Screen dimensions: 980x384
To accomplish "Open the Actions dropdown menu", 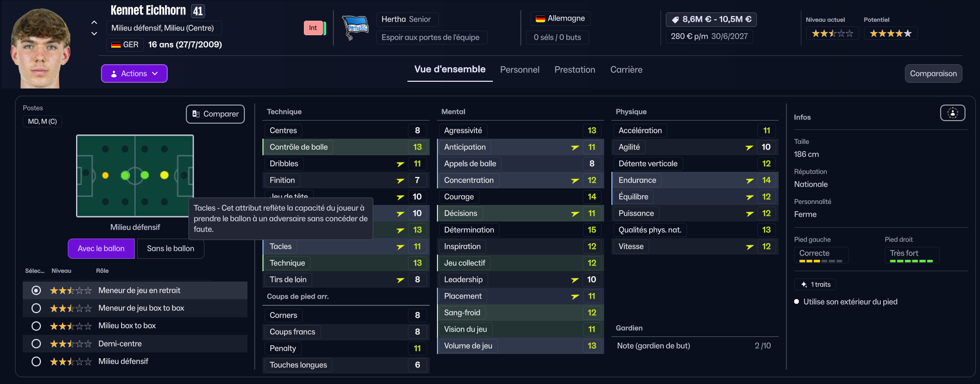I will (134, 73).
